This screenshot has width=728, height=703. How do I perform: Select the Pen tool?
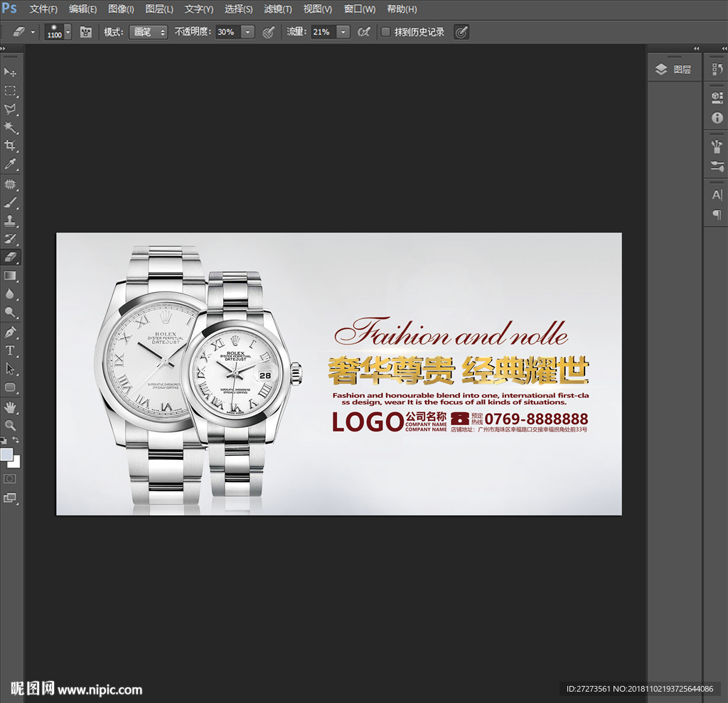coord(10,333)
